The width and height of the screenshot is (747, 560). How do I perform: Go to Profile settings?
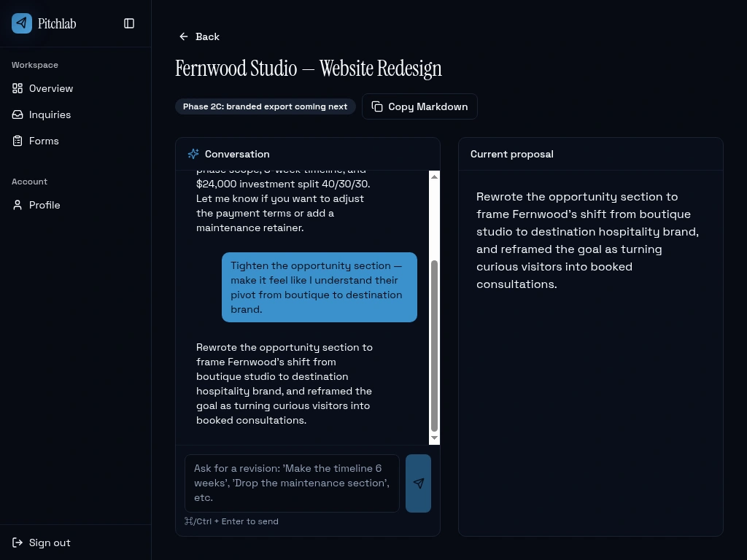(x=44, y=205)
